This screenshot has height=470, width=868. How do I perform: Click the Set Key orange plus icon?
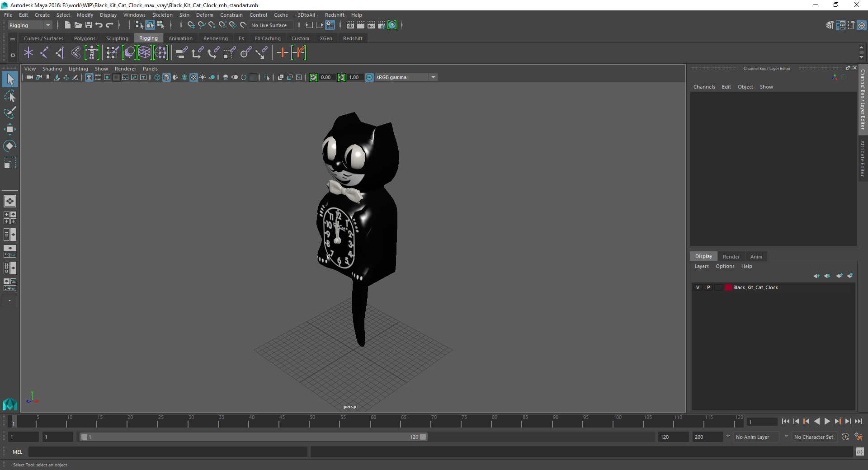click(283, 53)
